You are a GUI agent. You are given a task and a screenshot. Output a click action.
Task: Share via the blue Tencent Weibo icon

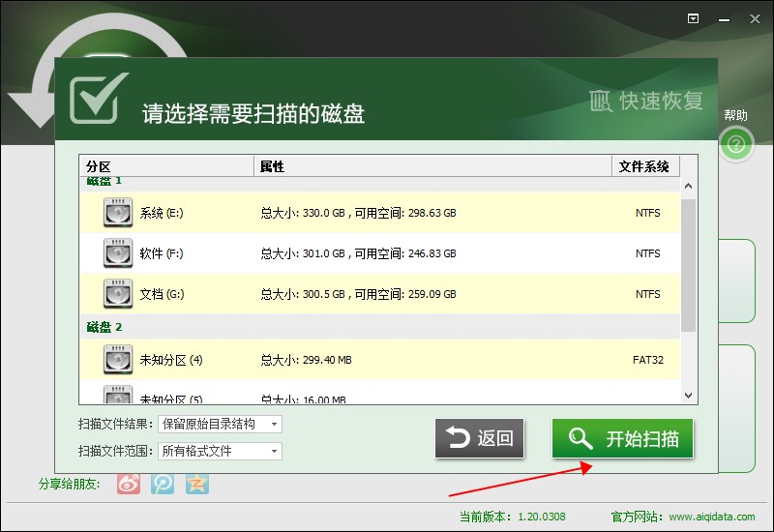pyautogui.click(x=163, y=484)
